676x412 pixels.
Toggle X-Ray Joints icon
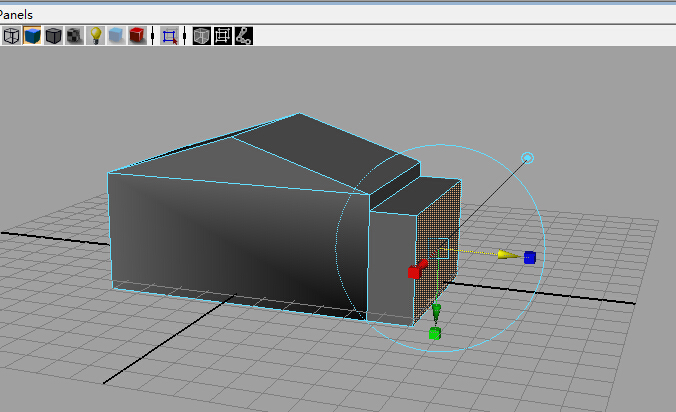244,36
